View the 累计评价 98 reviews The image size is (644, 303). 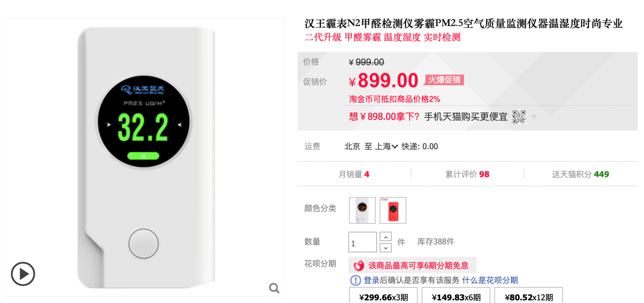tap(467, 174)
